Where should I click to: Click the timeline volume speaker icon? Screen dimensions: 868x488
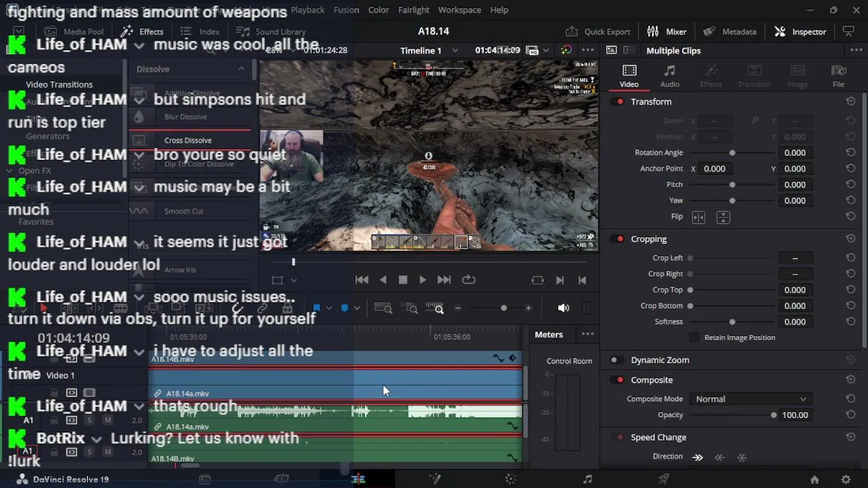[564, 308]
